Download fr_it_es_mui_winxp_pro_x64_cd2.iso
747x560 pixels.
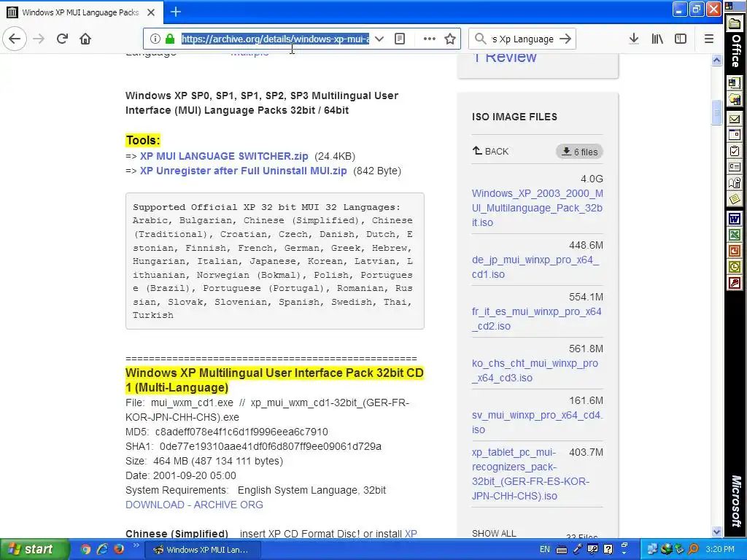pos(536,319)
